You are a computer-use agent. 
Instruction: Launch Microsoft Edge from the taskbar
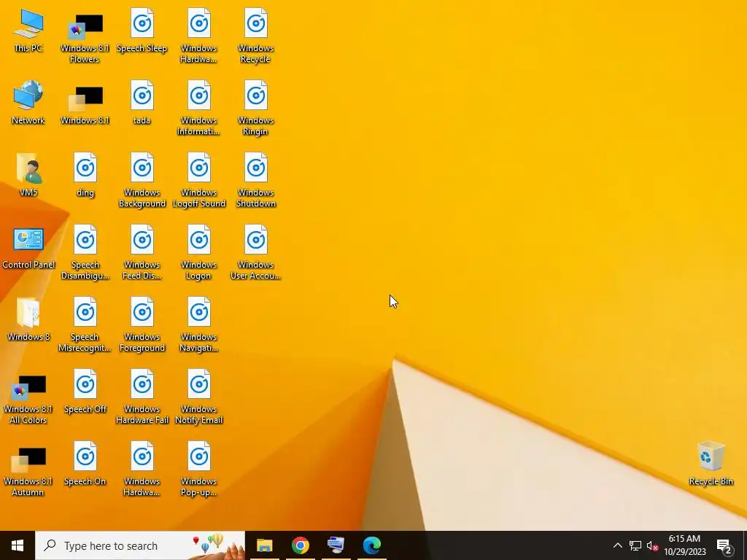pyautogui.click(x=371, y=545)
